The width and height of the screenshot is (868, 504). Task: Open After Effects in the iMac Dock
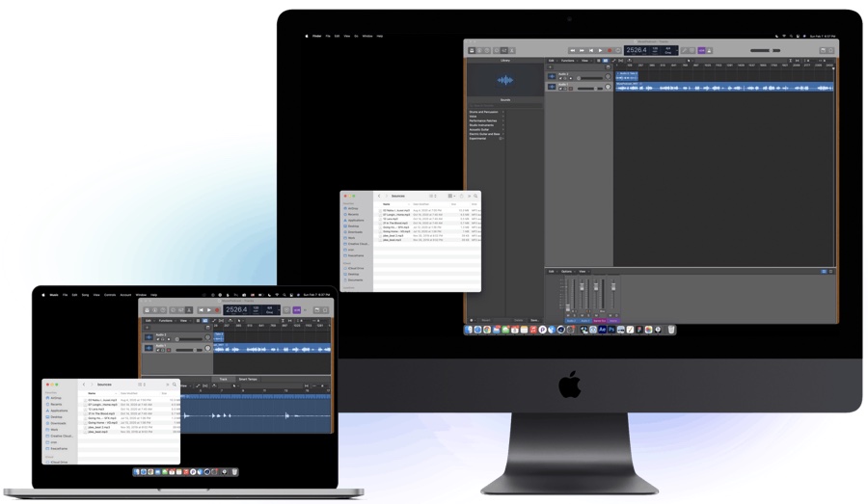(602, 330)
